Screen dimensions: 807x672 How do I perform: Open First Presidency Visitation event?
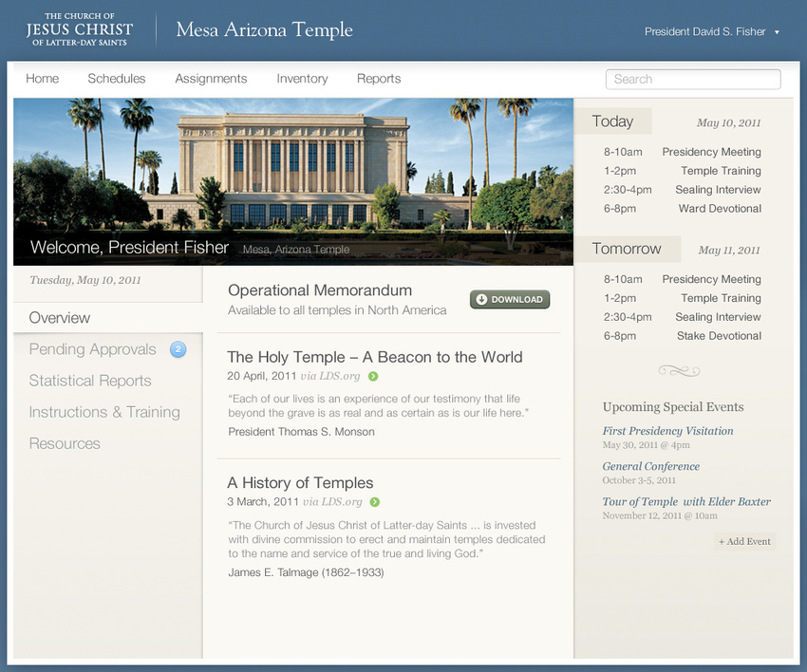tap(667, 431)
